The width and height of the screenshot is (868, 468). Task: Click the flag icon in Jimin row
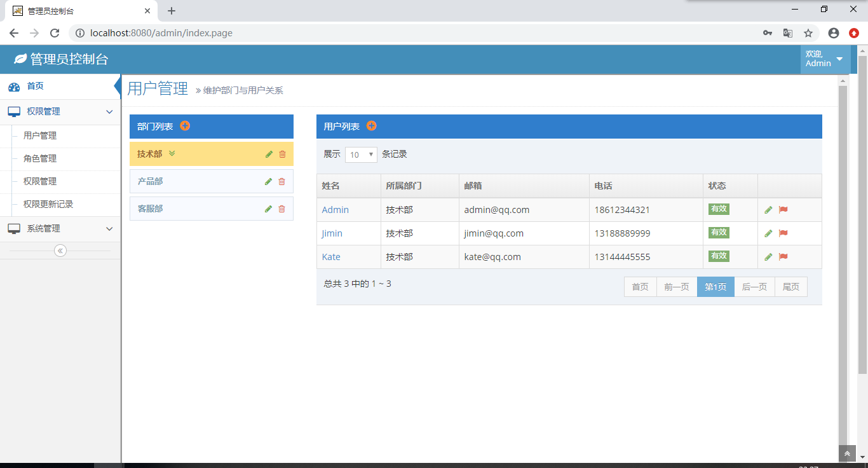tap(783, 233)
